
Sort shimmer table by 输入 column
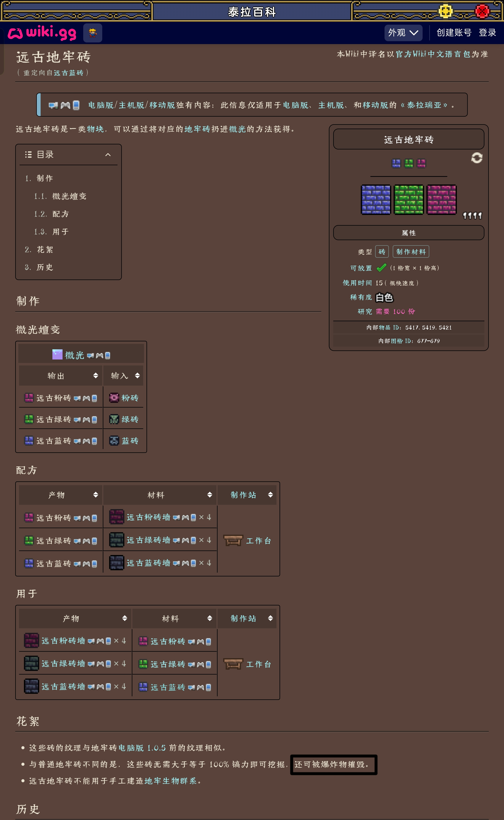tap(137, 375)
